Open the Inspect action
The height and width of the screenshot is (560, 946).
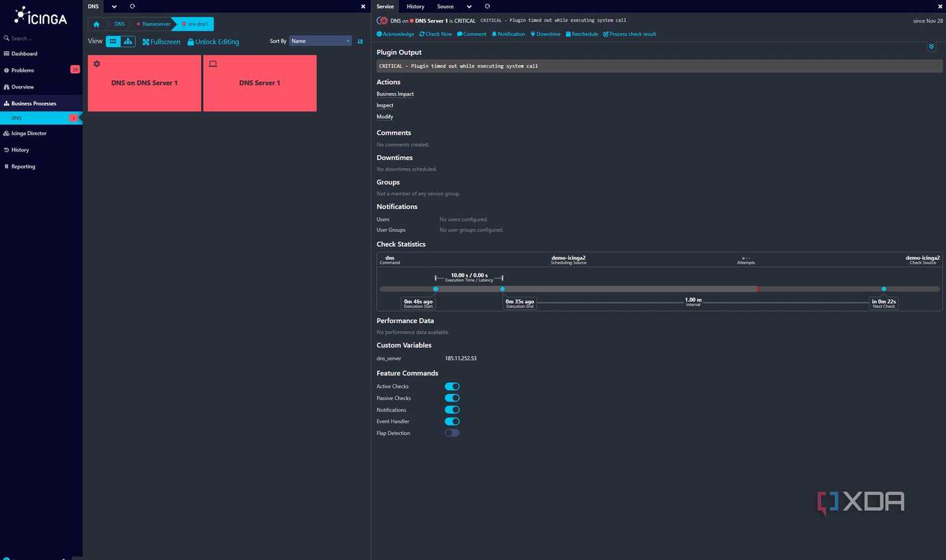coord(385,105)
